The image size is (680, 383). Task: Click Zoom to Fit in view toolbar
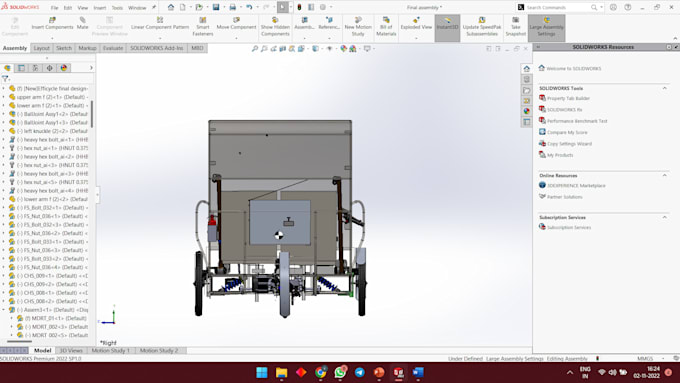[x=255, y=49]
